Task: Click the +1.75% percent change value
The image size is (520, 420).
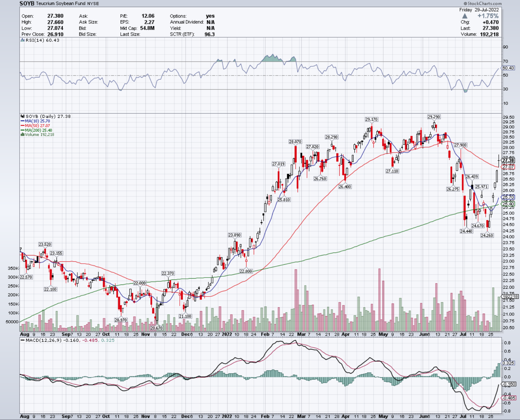Action: [x=488, y=16]
